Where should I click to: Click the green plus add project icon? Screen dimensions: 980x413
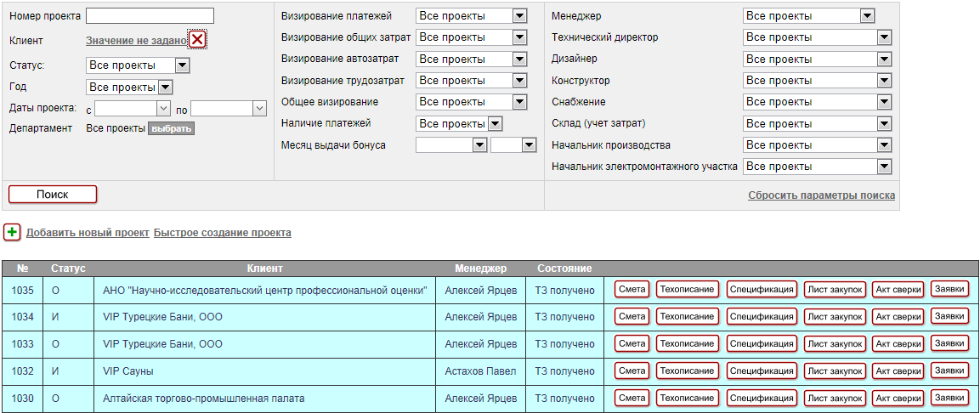12,232
